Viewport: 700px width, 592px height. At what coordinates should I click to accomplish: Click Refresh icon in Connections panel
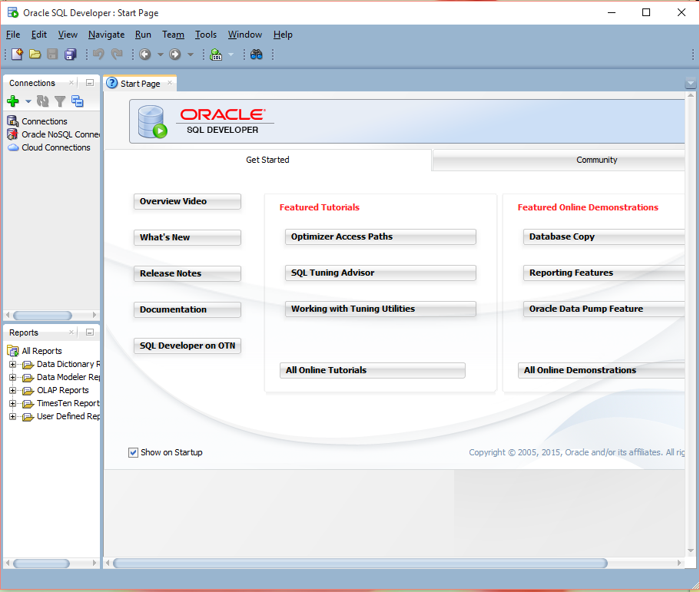42,101
